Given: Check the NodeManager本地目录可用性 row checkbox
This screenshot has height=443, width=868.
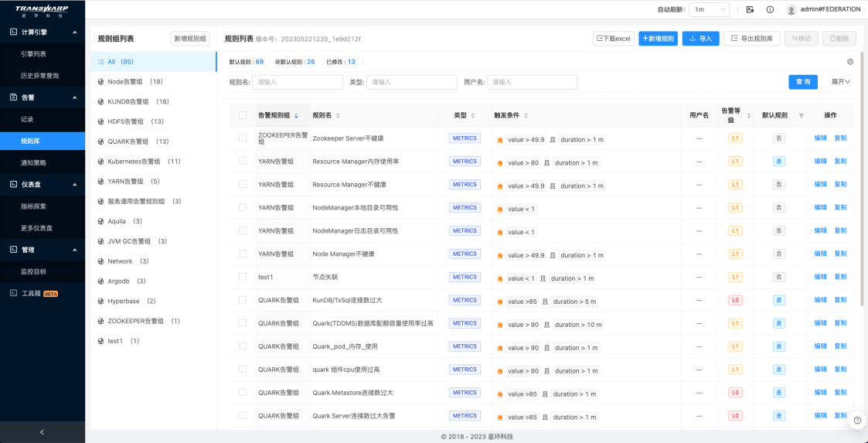Looking at the screenshot, I should pos(243,207).
